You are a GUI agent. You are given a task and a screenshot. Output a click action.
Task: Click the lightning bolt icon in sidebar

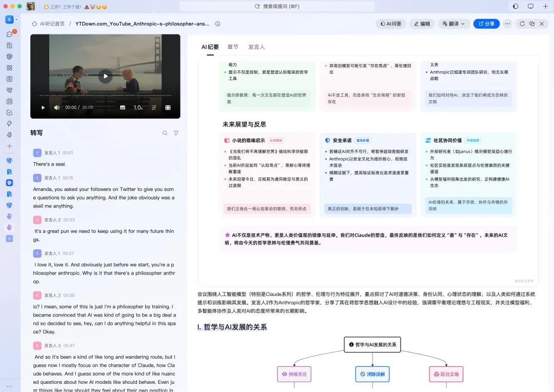(10, 123)
